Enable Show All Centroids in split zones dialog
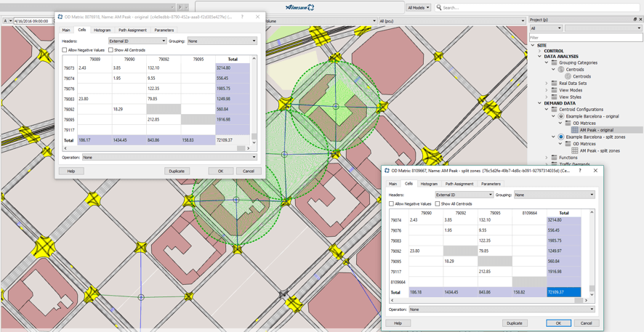Image resolution: width=644 pixels, height=332 pixels. [438, 203]
